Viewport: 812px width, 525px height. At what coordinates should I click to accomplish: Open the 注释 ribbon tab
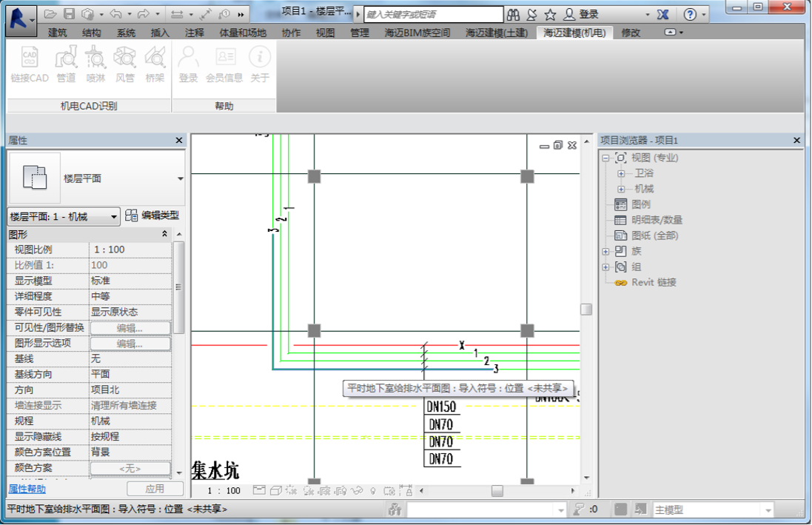click(x=195, y=33)
